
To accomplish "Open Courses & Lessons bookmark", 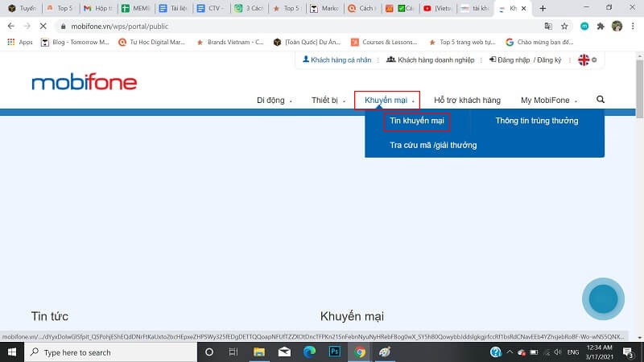I will [x=385, y=42].
